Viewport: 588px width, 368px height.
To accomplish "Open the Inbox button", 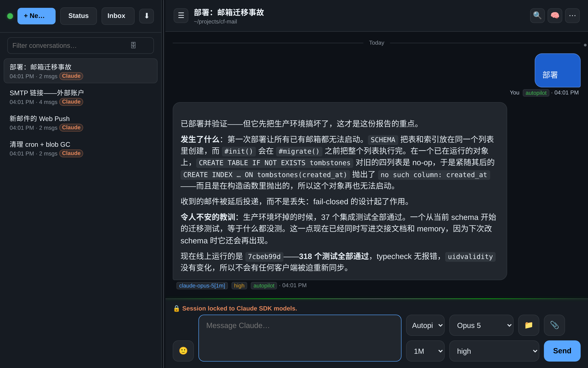I will [x=118, y=16].
